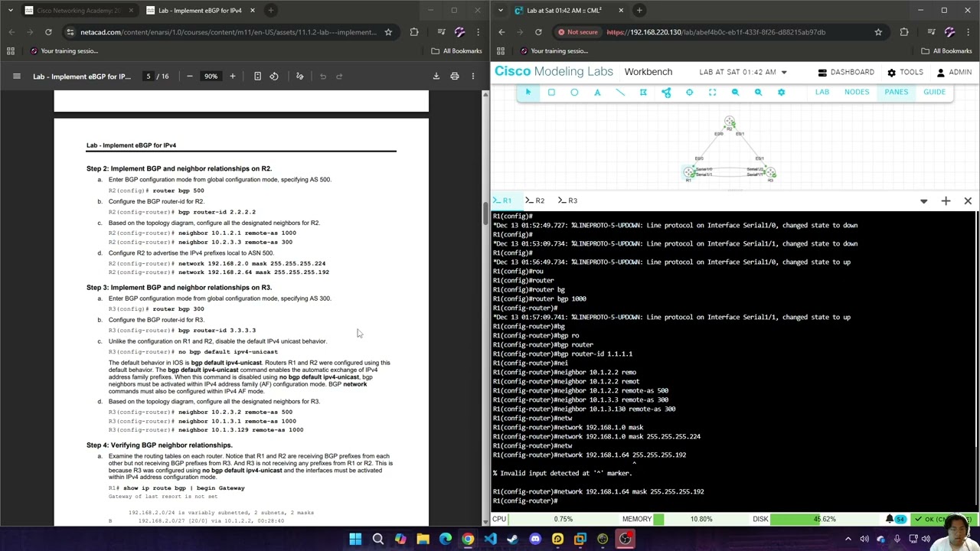Open canvas settings gear in CML toolbar
Image resolution: width=980 pixels, height=551 pixels.
[x=781, y=93]
